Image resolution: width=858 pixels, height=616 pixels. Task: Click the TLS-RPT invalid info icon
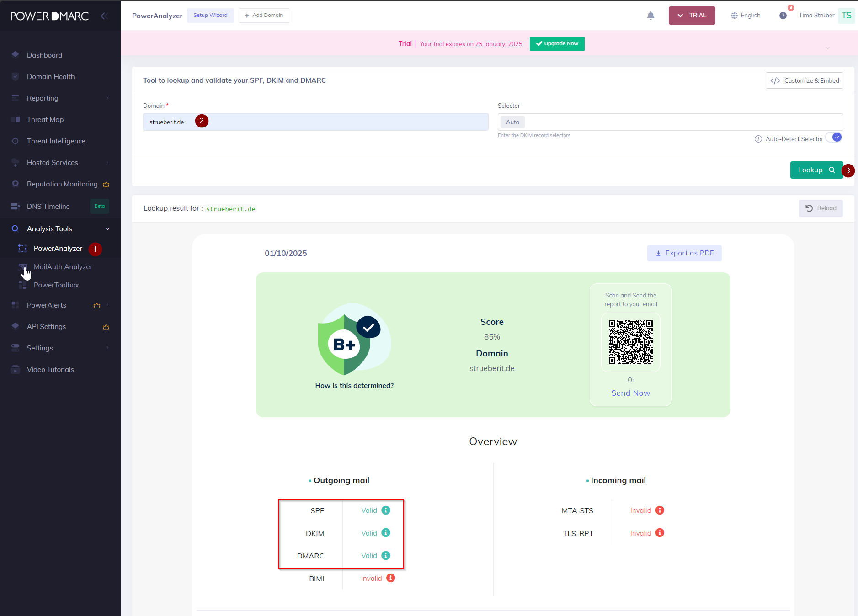pos(660,533)
